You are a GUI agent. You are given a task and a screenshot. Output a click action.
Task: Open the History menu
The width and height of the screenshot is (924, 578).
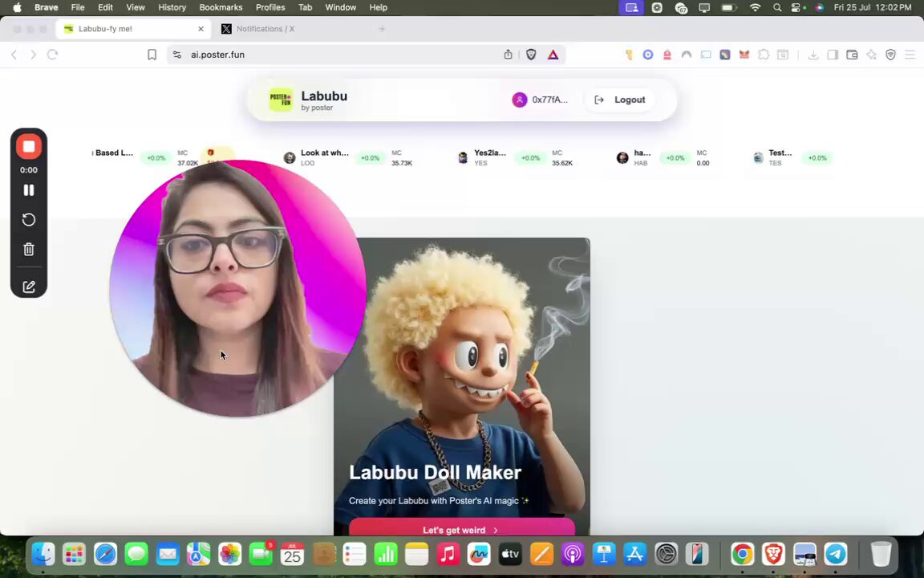coord(172,8)
